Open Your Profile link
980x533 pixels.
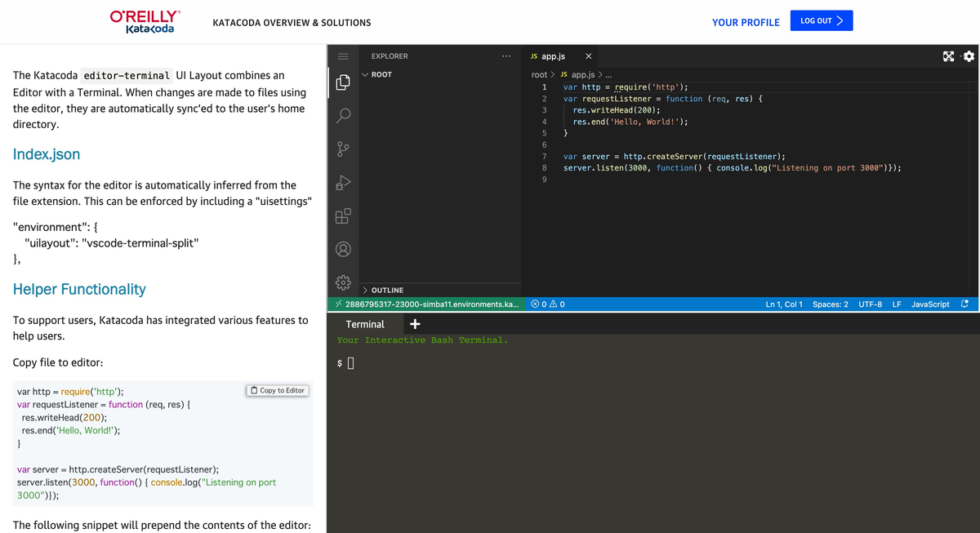746,23
